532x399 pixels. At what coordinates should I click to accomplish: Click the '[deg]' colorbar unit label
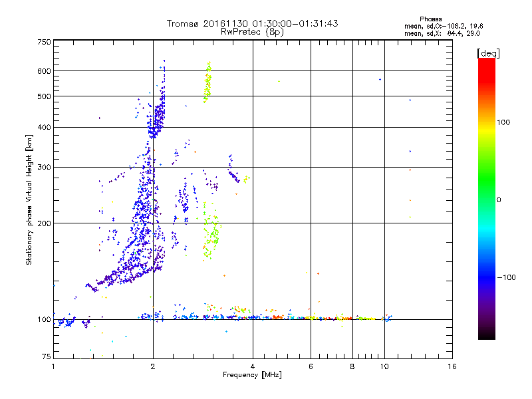click(488, 53)
